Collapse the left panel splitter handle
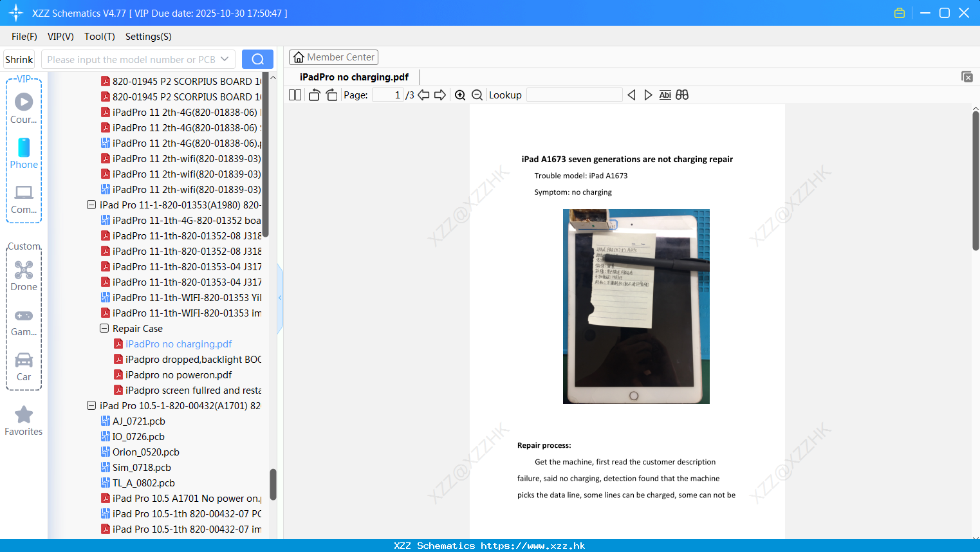Image resolution: width=980 pixels, height=552 pixels. [x=280, y=297]
